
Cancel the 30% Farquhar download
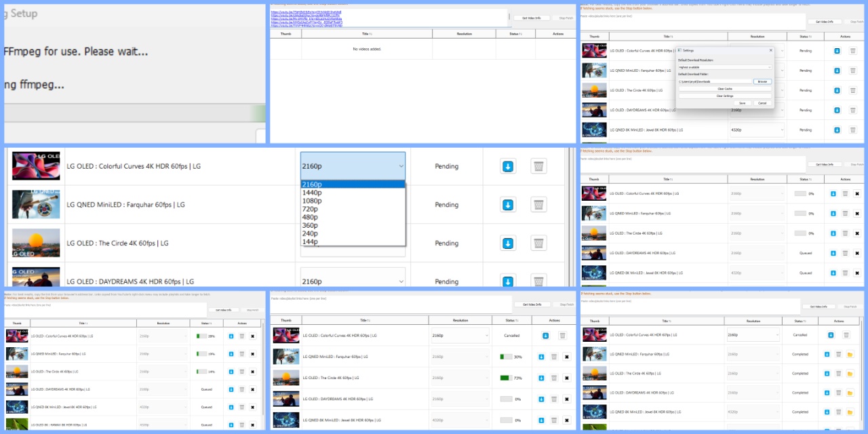coord(567,357)
